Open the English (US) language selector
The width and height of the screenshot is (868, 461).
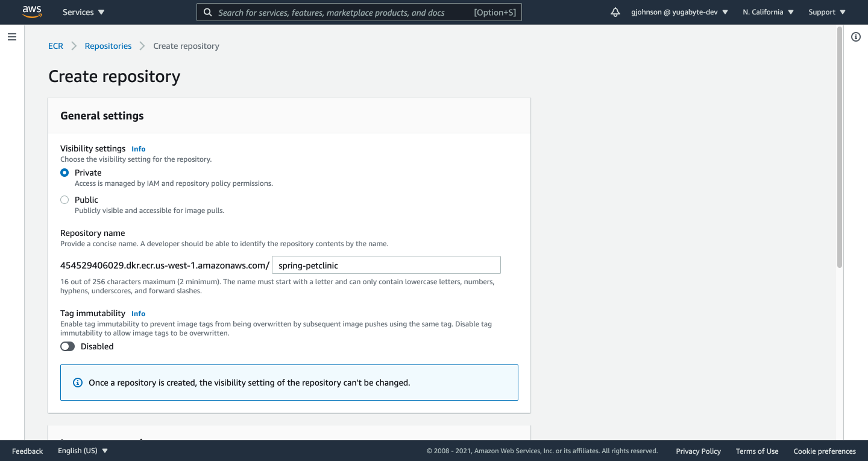click(83, 451)
